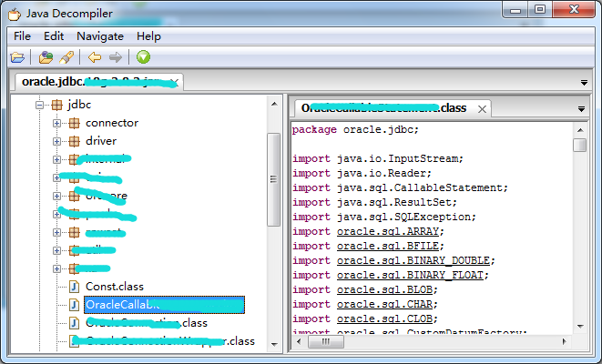This screenshot has width=602, height=364.
Task: Maximize the Java Decompiler window
Action: [x=540, y=9]
